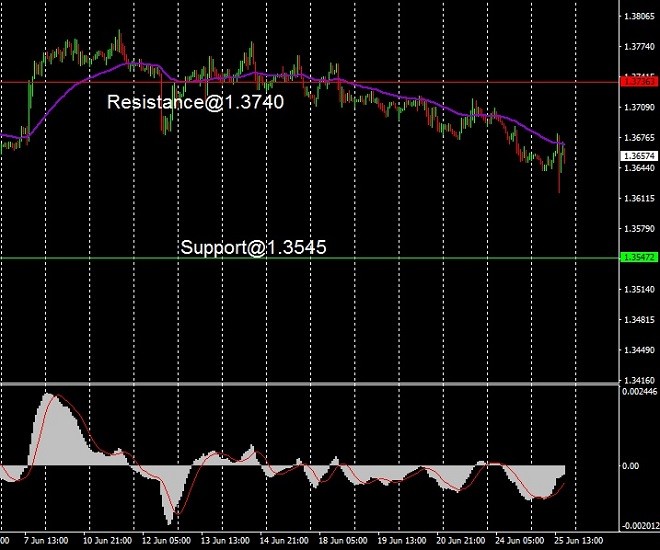Click the 1.35140 price scale value

(x=639, y=290)
